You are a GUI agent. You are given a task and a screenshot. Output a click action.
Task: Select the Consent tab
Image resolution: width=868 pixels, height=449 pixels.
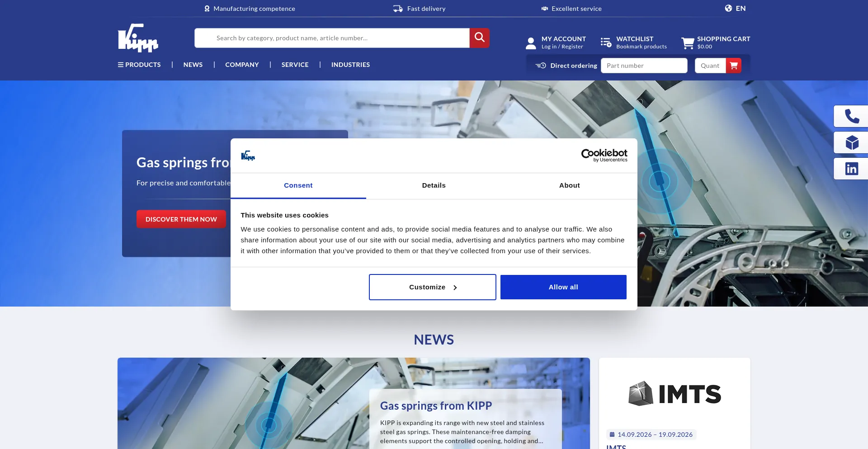pos(298,185)
